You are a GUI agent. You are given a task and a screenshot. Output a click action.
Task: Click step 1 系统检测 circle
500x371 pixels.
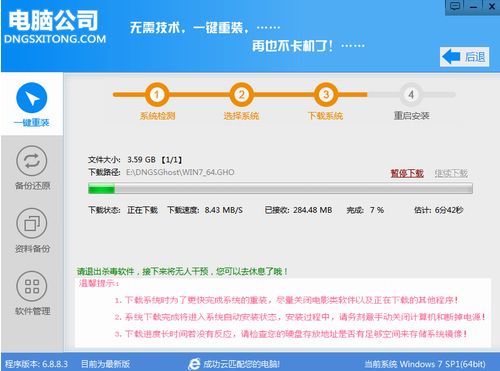[157, 95]
